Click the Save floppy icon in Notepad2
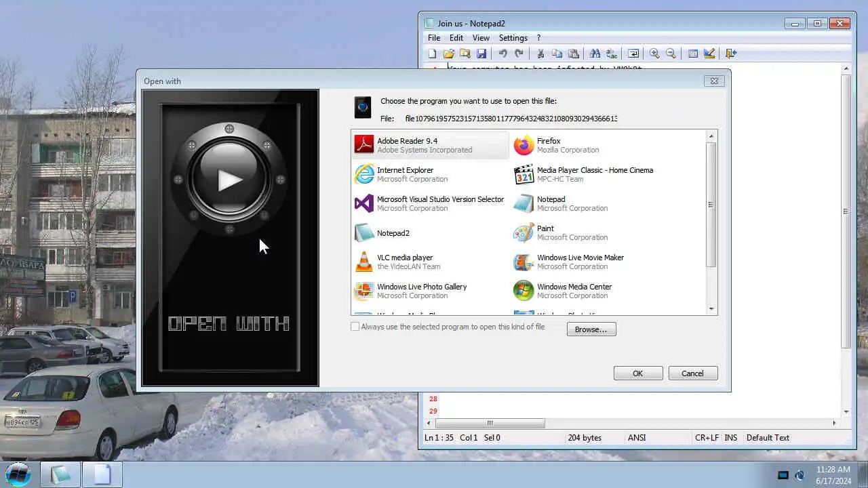 [481, 54]
